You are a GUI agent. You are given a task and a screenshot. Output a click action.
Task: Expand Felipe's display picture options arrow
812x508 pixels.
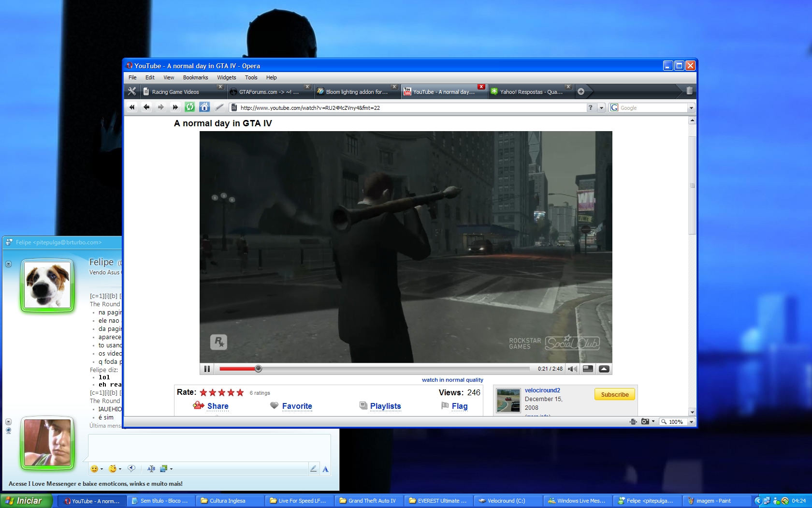8,264
